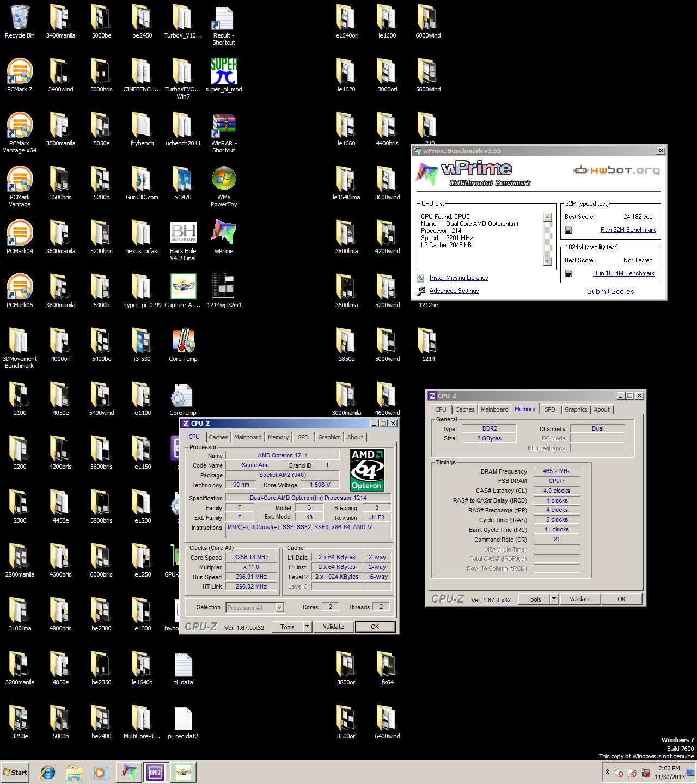
Task: Open the hyper_pi_0.99 folder
Action: 142,291
